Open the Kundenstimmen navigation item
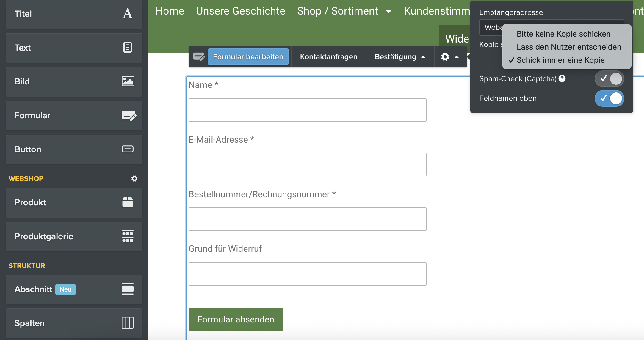644x340 pixels. point(437,11)
